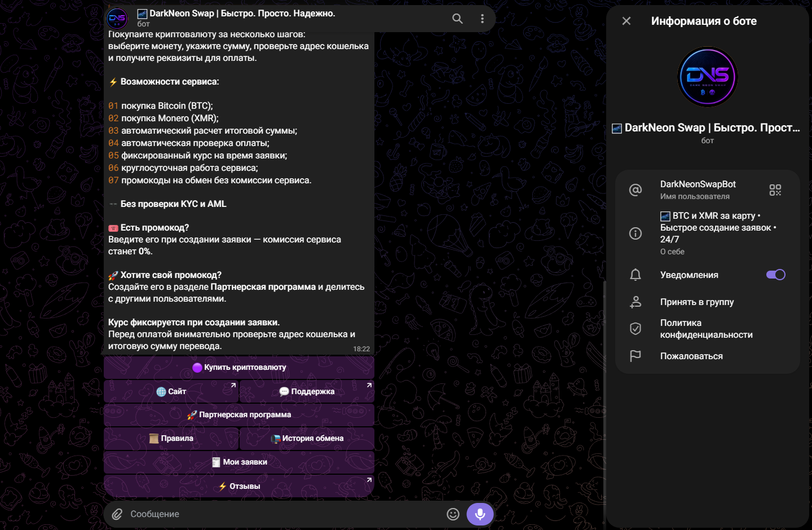Click the info icon beside О себе
This screenshot has width=812, height=530.
pos(636,233)
